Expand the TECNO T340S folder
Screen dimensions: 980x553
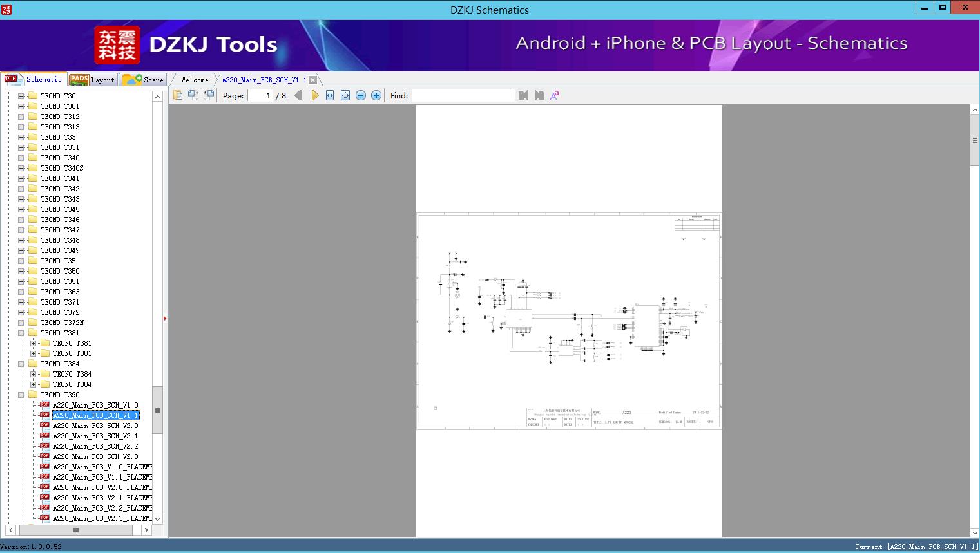click(21, 168)
